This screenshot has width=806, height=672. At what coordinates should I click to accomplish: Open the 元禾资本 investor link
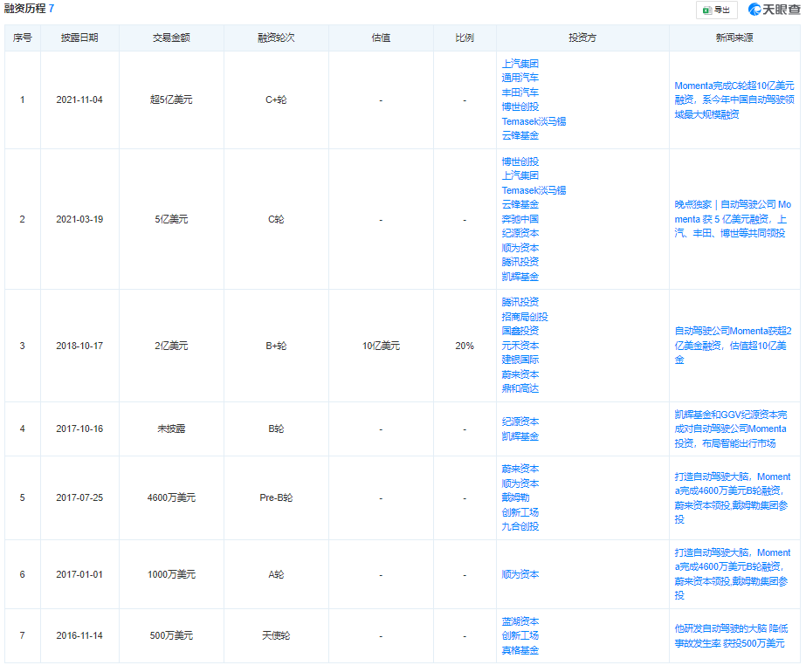520,346
